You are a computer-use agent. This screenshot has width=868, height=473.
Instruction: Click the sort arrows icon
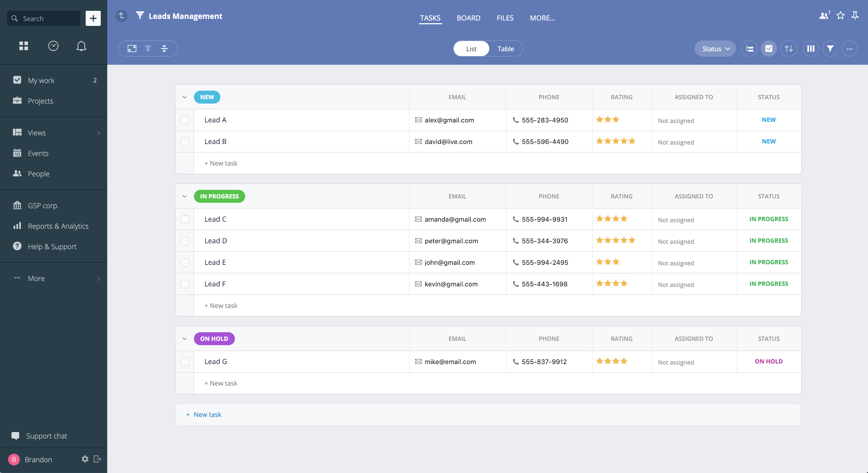[x=789, y=49]
